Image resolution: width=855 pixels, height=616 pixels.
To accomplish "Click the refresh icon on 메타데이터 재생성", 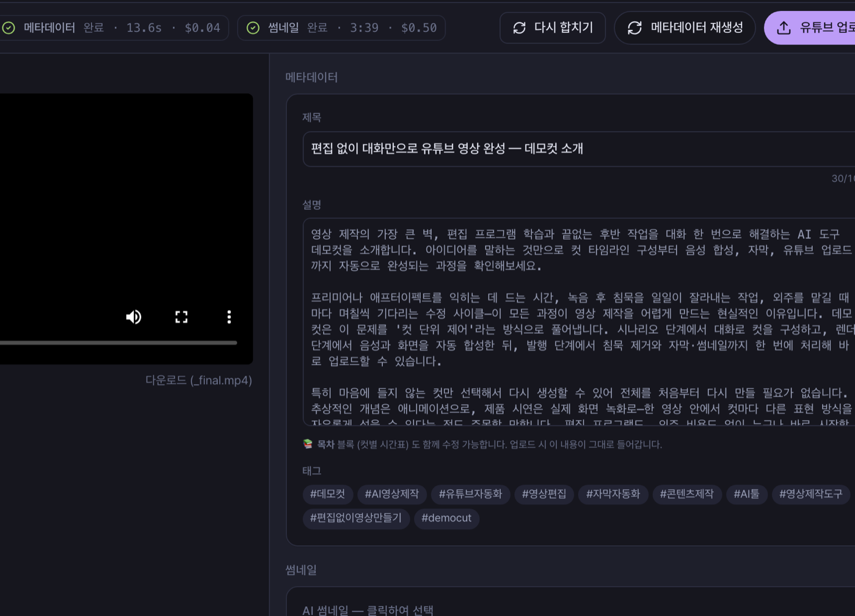I will point(635,28).
